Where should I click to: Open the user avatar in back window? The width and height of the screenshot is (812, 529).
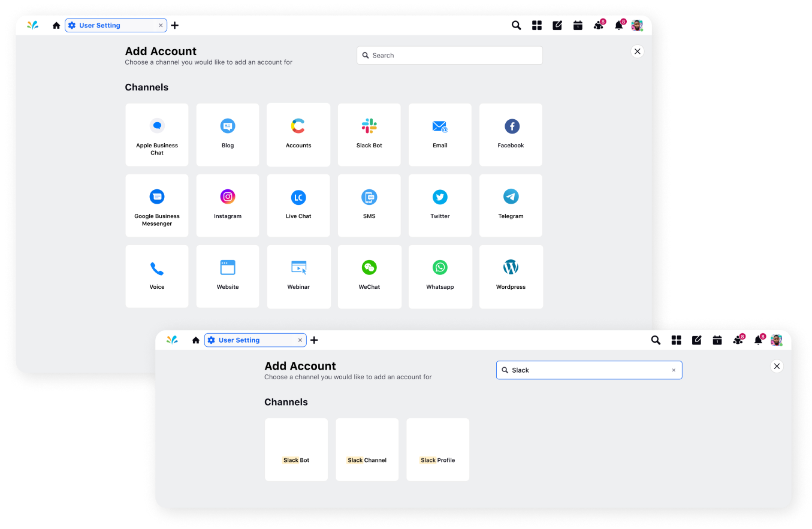637,25
